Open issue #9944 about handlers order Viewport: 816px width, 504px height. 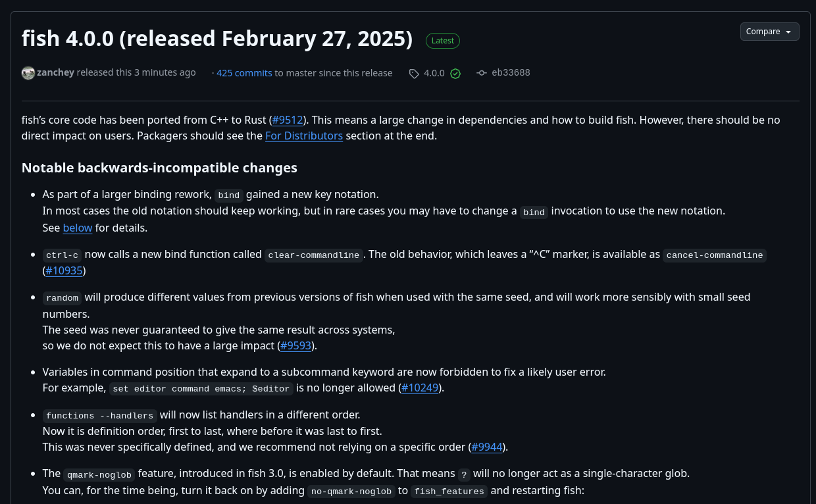pyautogui.click(x=488, y=447)
